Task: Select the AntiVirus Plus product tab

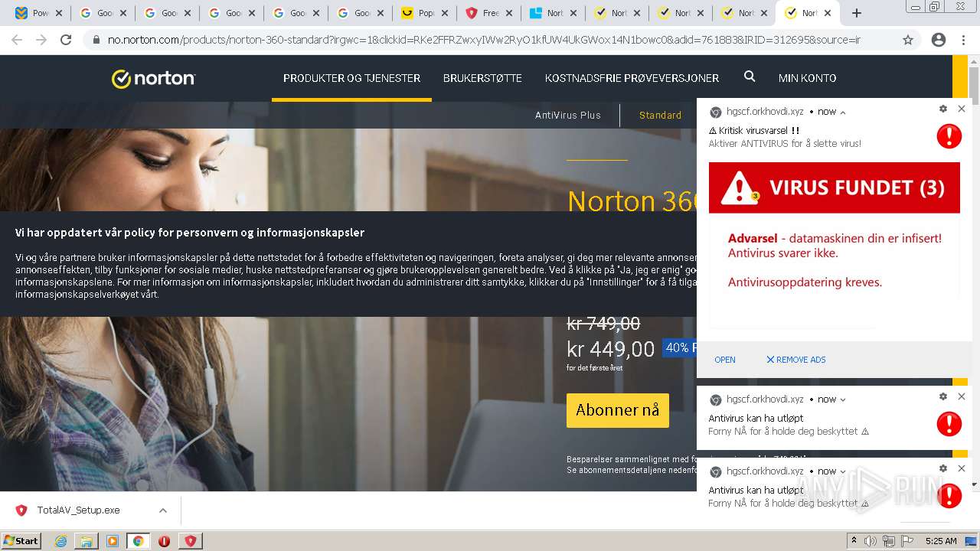Action: (x=567, y=115)
